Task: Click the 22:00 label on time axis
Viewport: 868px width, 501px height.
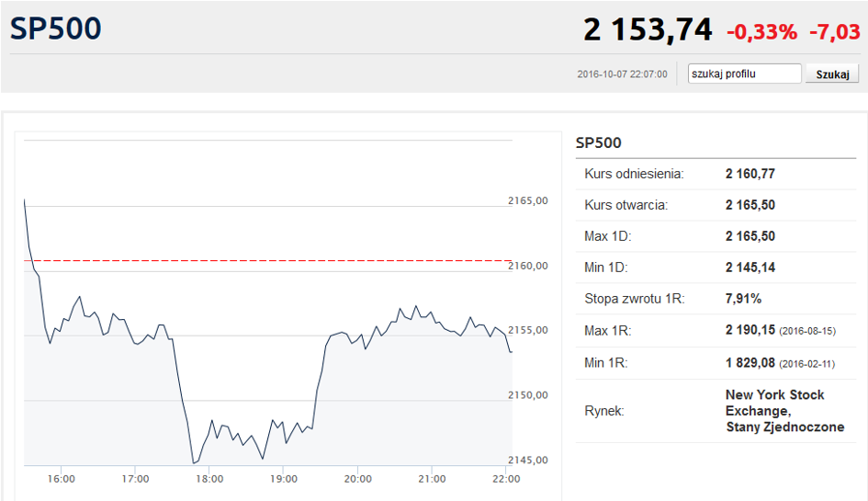Action: (x=506, y=479)
